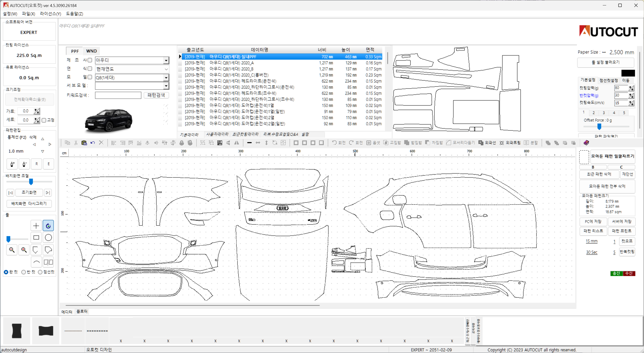Select the rotate tool in the tool panel
Screen dimensions: 644x353
tap(48, 226)
